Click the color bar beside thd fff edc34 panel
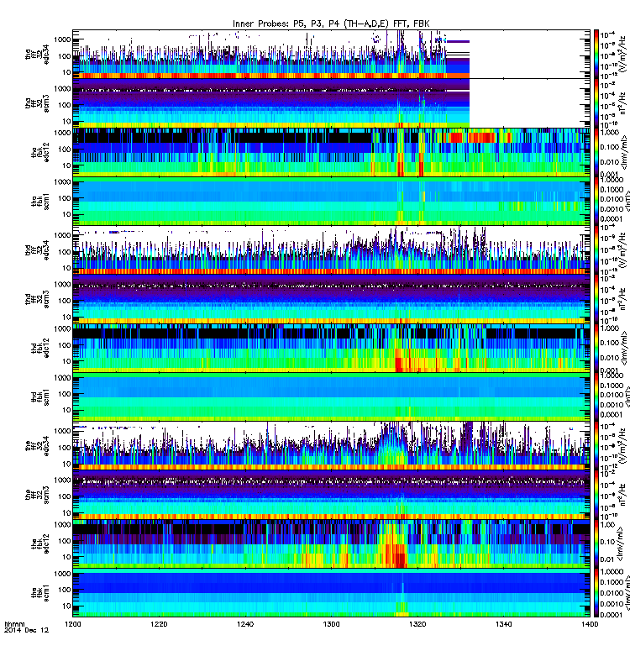Viewport: 630px width, 672px height. (x=596, y=250)
